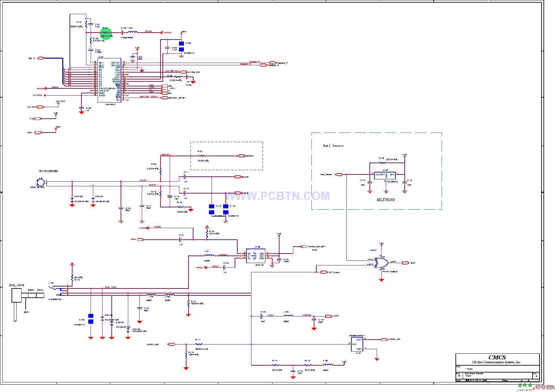Select the "MICBIAS_1" net label
Image resolution: width=555 pixels, height=392 pixels.
(166, 154)
